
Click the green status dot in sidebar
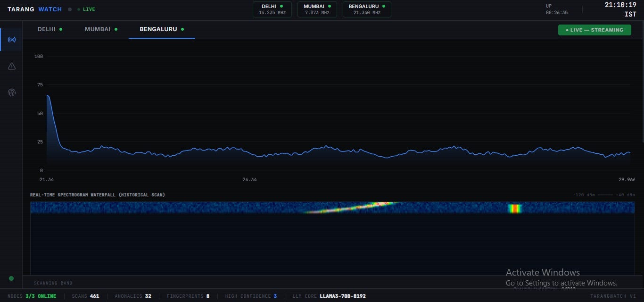11,278
